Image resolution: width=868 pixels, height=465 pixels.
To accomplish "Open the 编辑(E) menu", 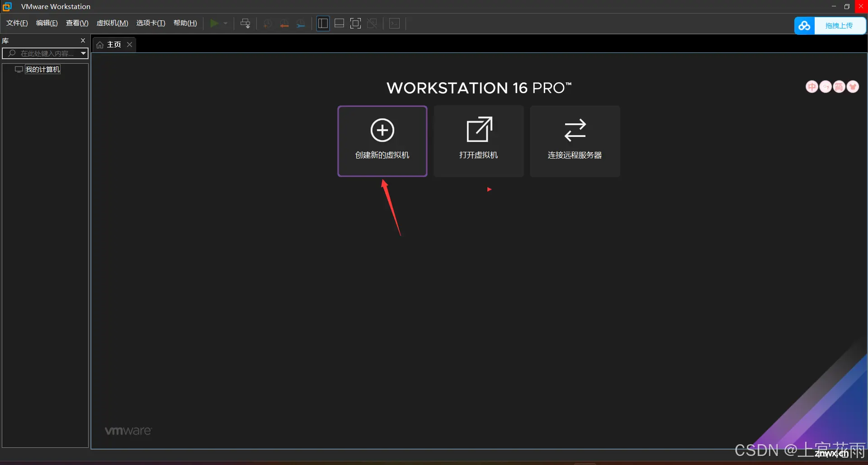I will [47, 23].
